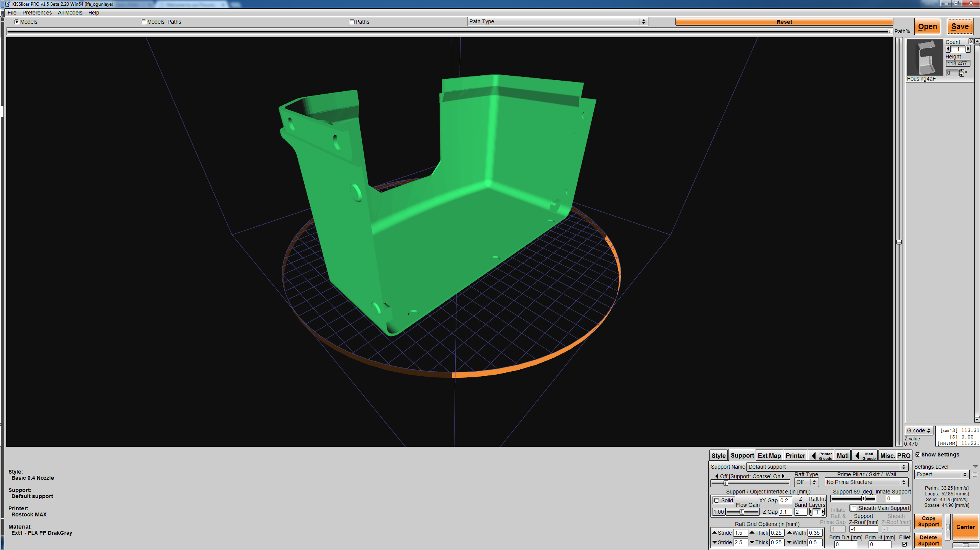Click rotation angle up arrow for model
The width and height of the screenshot is (980, 550).
point(961,71)
